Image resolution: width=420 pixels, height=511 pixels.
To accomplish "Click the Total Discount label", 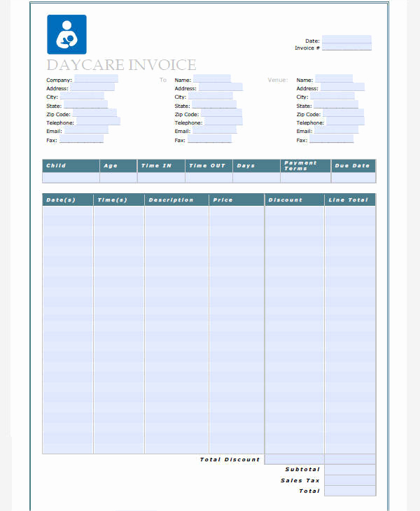I will (230, 459).
